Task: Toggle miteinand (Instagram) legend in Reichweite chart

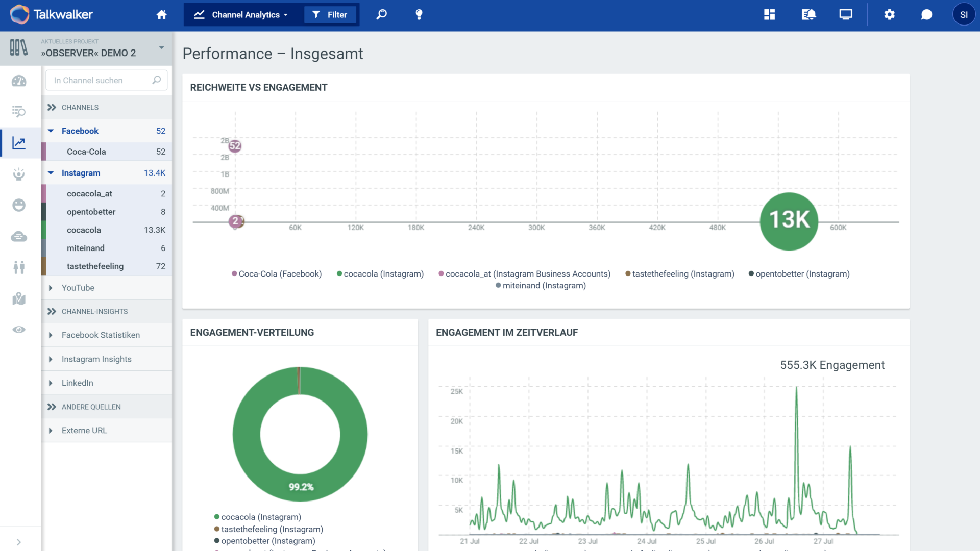Action: 541,286
